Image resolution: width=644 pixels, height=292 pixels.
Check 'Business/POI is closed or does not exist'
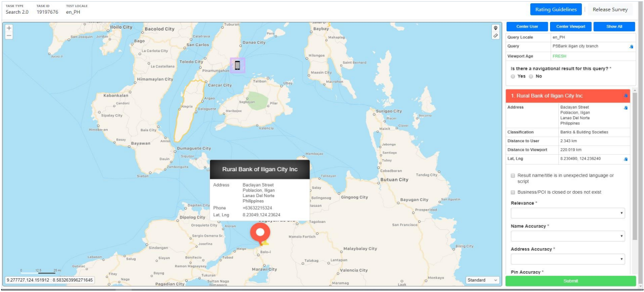[x=513, y=192]
